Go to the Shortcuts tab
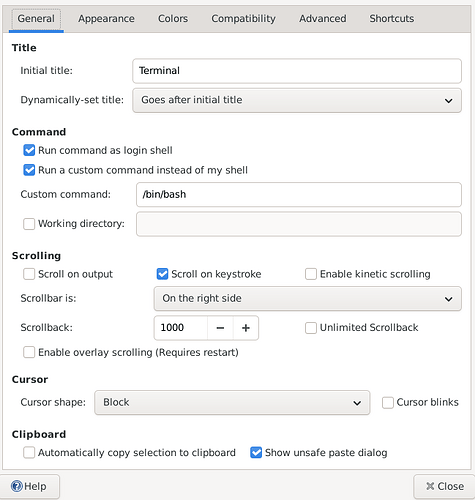Viewport: 475px width, 500px height. click(x=392, y=19)
